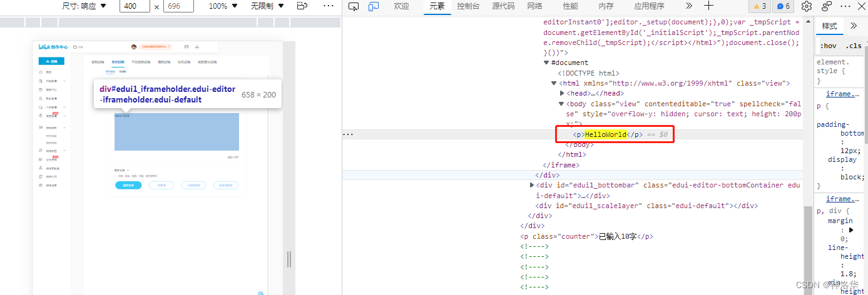
Task: Click the element.style rule text
Action: pos(833,67)
